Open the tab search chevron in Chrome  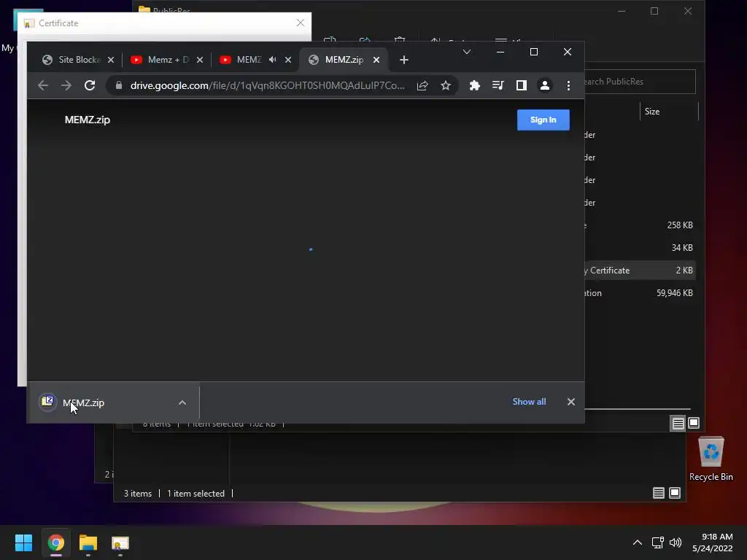click(467, 52)
